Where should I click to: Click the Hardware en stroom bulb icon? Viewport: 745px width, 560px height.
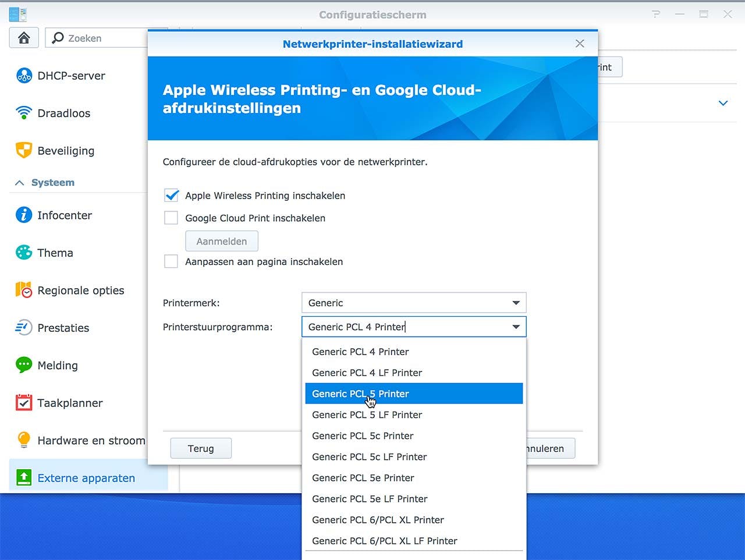point(24,440)
